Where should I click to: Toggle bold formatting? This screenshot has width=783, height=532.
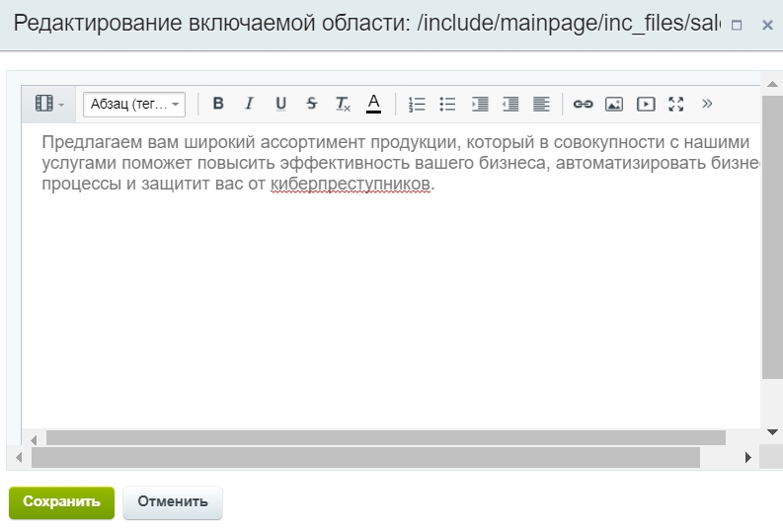tap(218, 104)
